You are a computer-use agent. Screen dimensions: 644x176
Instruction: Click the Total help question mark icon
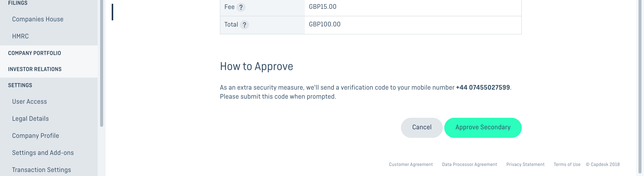coord(245,25)
